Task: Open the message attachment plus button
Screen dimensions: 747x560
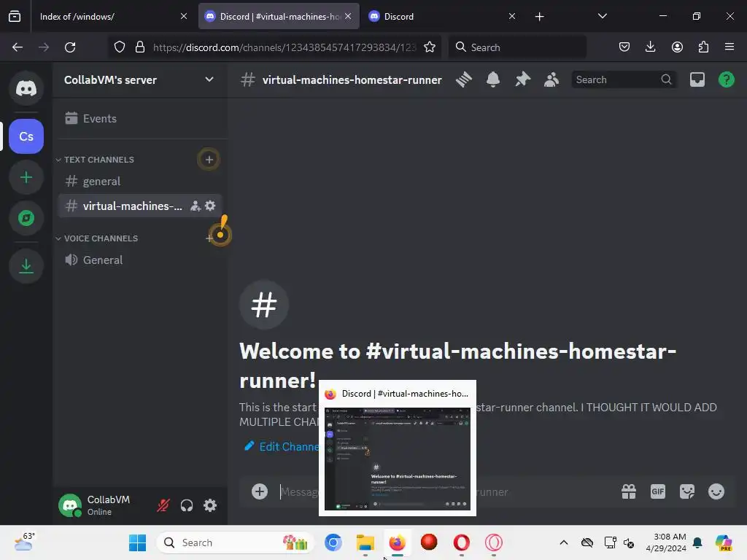Action: (260, 491)
